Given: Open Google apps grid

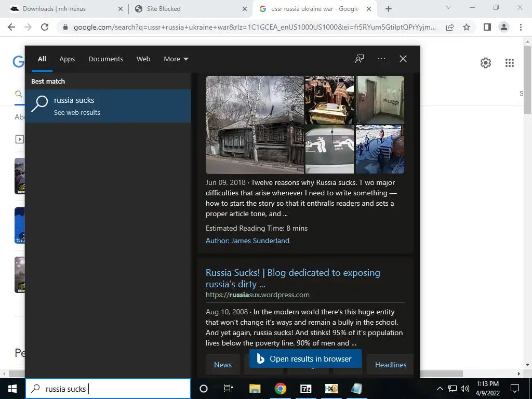Looking at the screenshot, I should [x=510, y=63].
